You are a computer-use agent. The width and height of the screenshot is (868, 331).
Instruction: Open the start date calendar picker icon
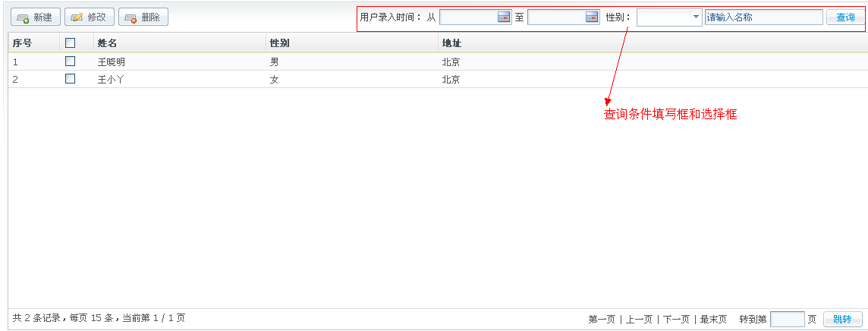click(x=504, y=17)
